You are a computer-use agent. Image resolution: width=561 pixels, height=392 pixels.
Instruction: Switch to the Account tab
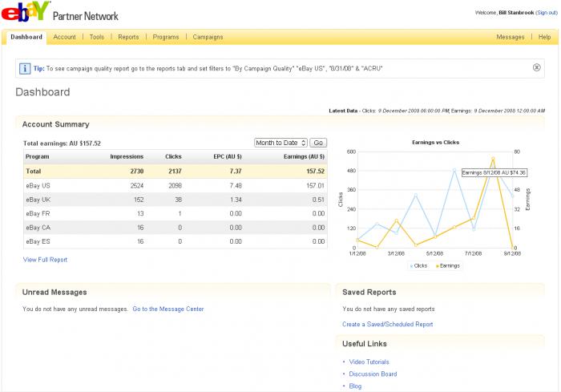click(x=64, y=37)
